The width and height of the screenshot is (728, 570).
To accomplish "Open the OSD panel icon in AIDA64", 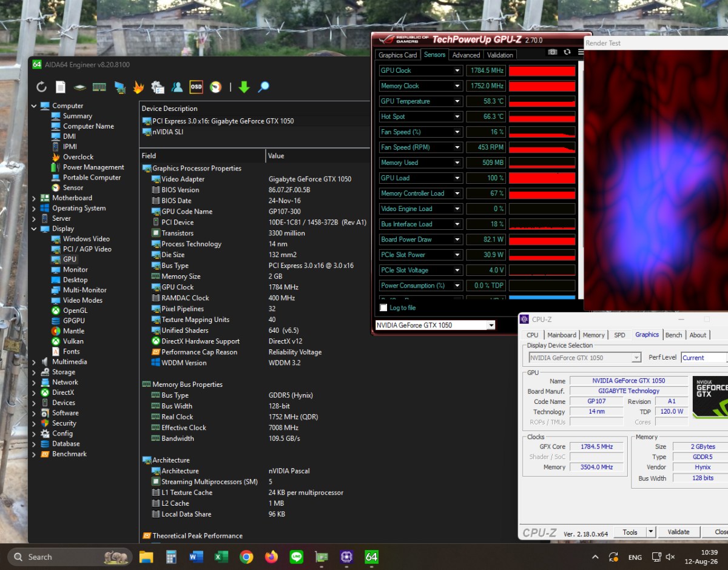I will (196, 87).
